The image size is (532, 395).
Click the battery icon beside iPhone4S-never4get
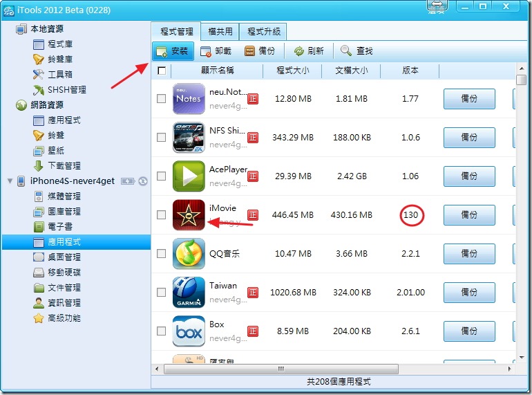(x=128, y=181)
